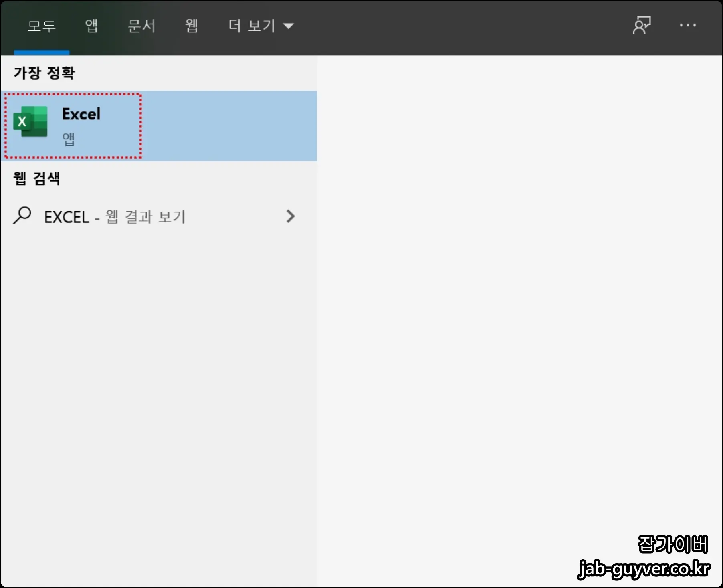Switch to the 앱 tab
The width and height of the screenshot is (723, 588).
tap(91, 26)
